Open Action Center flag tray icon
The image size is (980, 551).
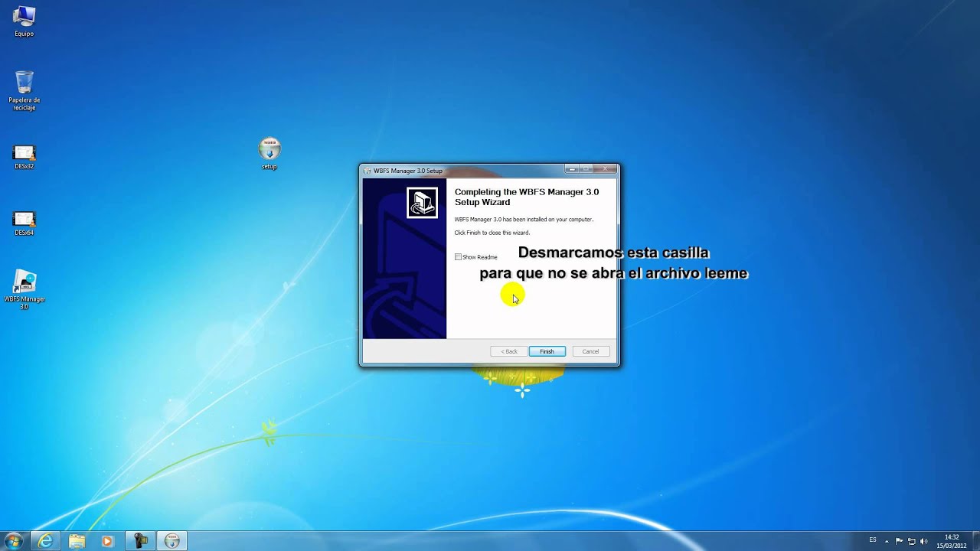pyautogui.click(x=899, y=541)
